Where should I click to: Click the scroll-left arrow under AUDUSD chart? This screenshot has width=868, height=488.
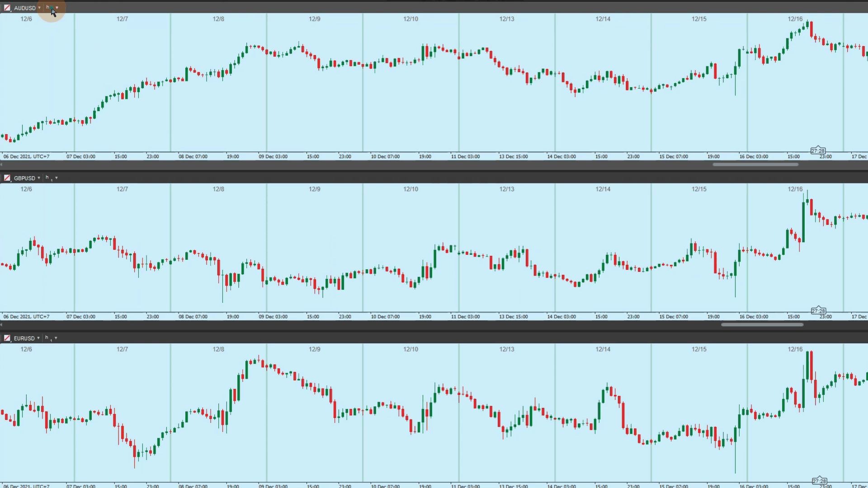pos(1,164)
